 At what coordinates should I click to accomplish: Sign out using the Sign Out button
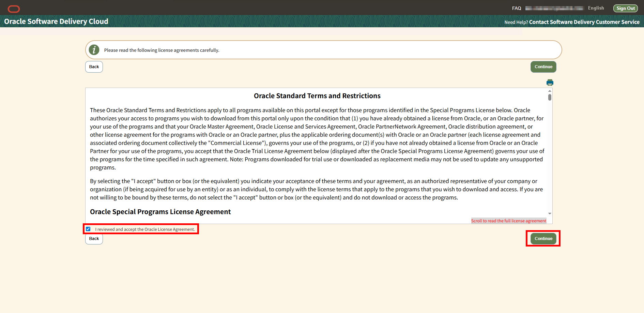(x=625, y=8)
